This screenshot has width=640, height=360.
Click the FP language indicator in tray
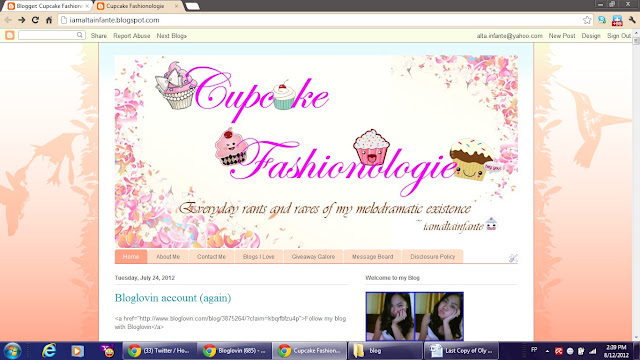coord(534,350)
